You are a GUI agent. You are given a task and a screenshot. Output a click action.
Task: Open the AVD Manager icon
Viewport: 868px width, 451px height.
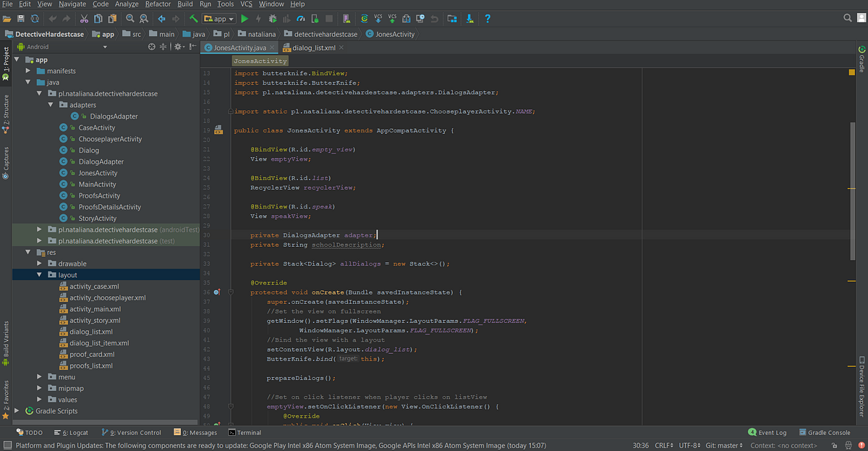346,19
